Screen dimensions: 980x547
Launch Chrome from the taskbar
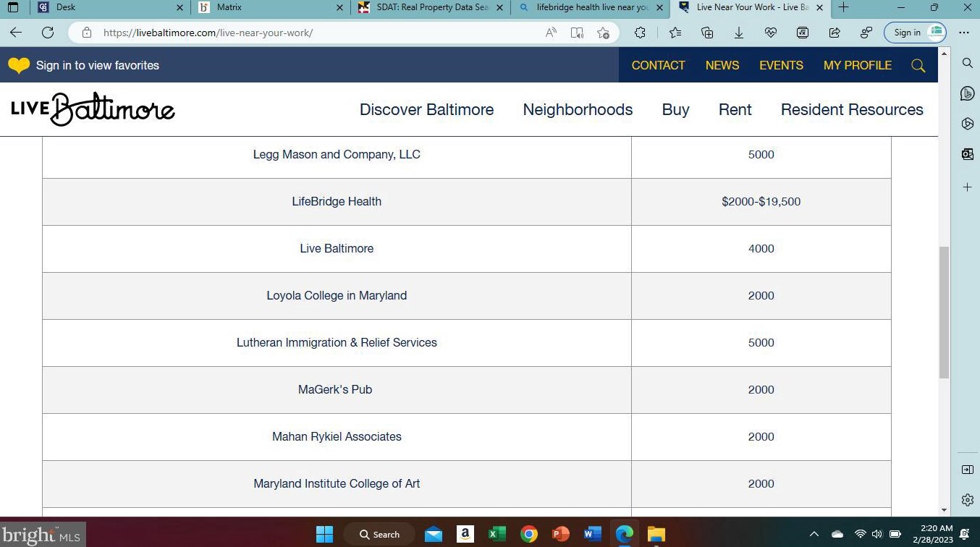coord(528,534)
